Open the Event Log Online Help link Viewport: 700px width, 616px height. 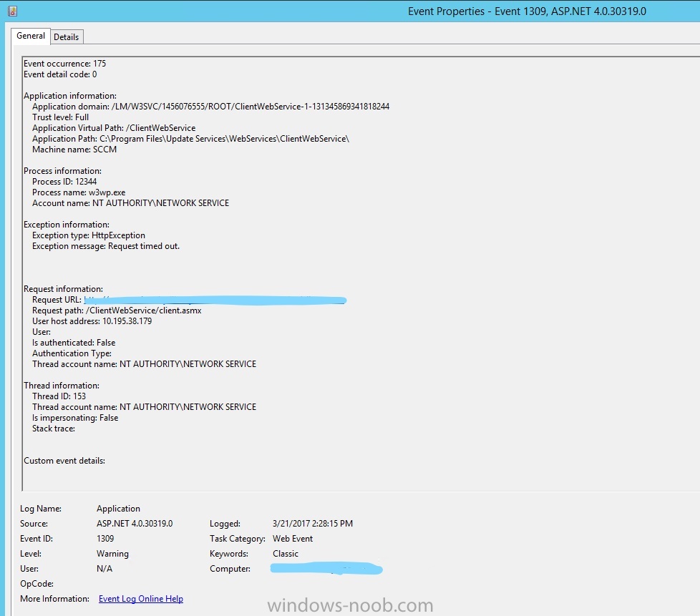pos(141,599)
